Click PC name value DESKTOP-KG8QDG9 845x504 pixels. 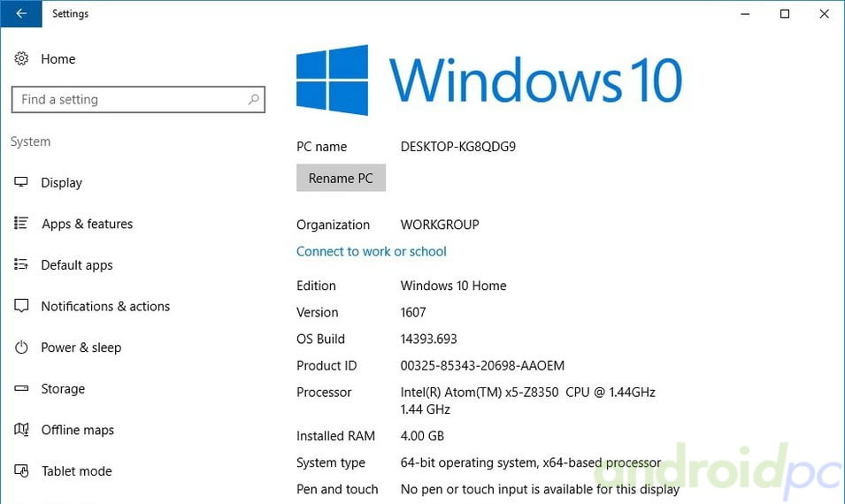458,147
